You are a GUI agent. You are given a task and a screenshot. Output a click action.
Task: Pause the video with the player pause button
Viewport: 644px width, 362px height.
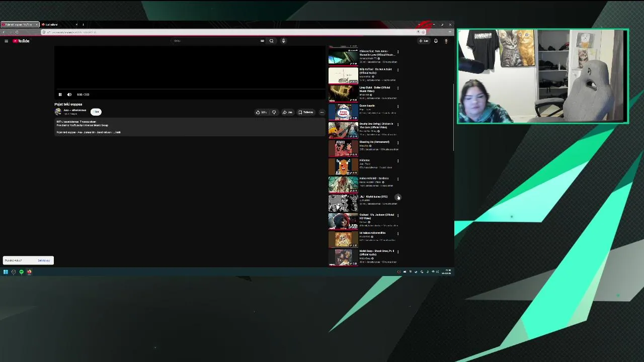pyautogui.click(x=60, y=95)
